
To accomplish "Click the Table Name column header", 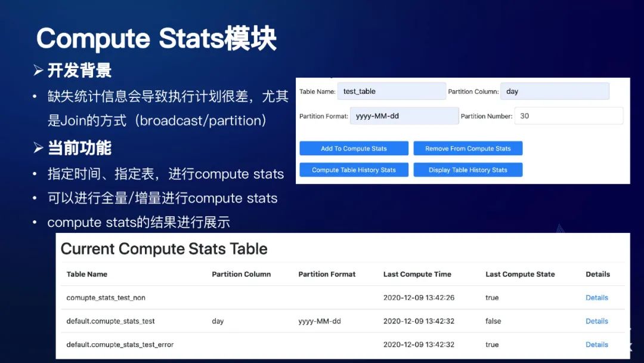I will click(86, 274).
